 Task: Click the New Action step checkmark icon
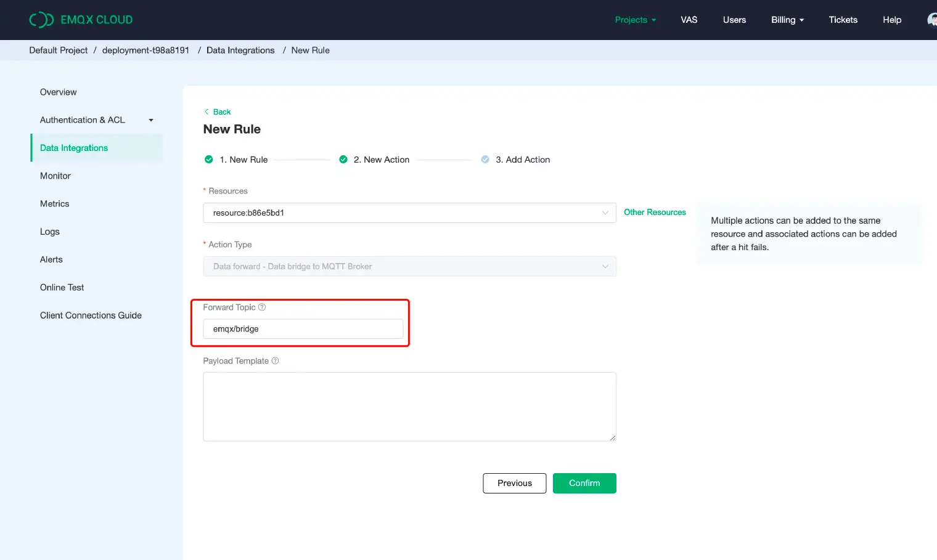point(343,160)
